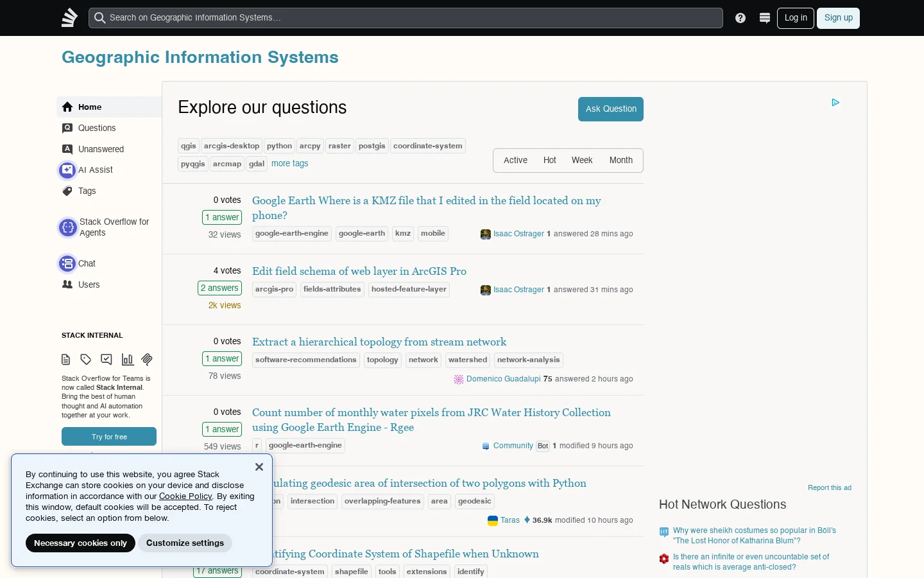Click Isaac Ostrager's avatar on KMZ question
This screenshot has width=924, height=578.
(x=486, y=234)
